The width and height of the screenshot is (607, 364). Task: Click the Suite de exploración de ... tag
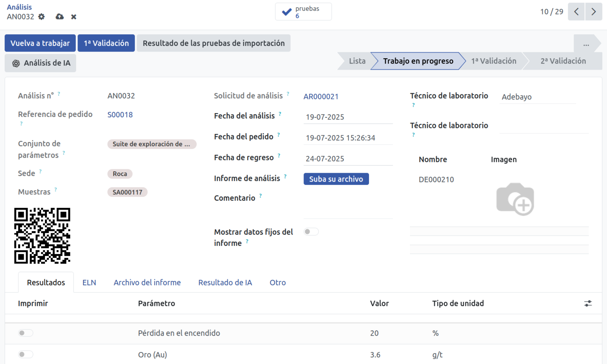click(152, 144)
